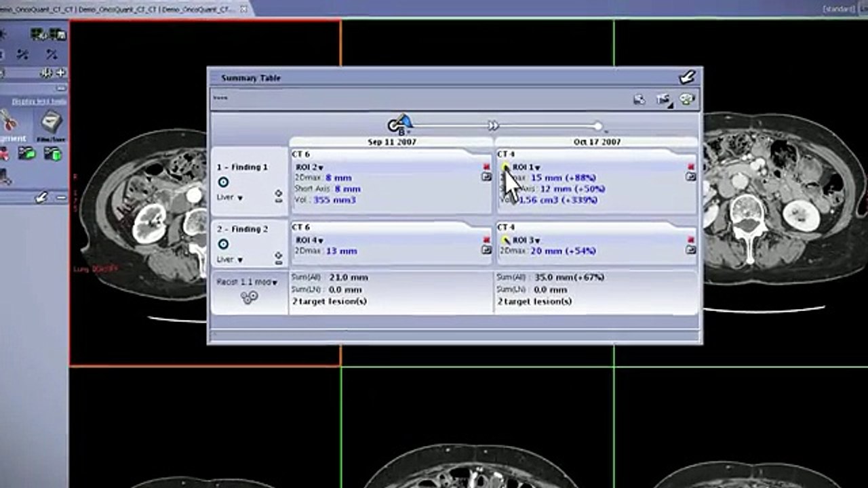Open the ROI 3 dropdown
Screen dimensions: 868x488
[x=526, y=240]
